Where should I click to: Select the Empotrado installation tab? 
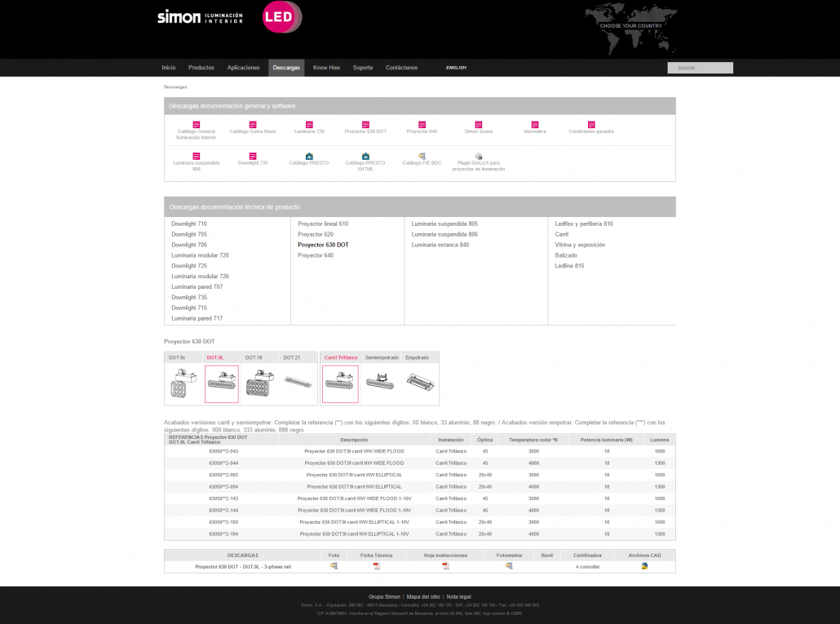coord(417,357)
